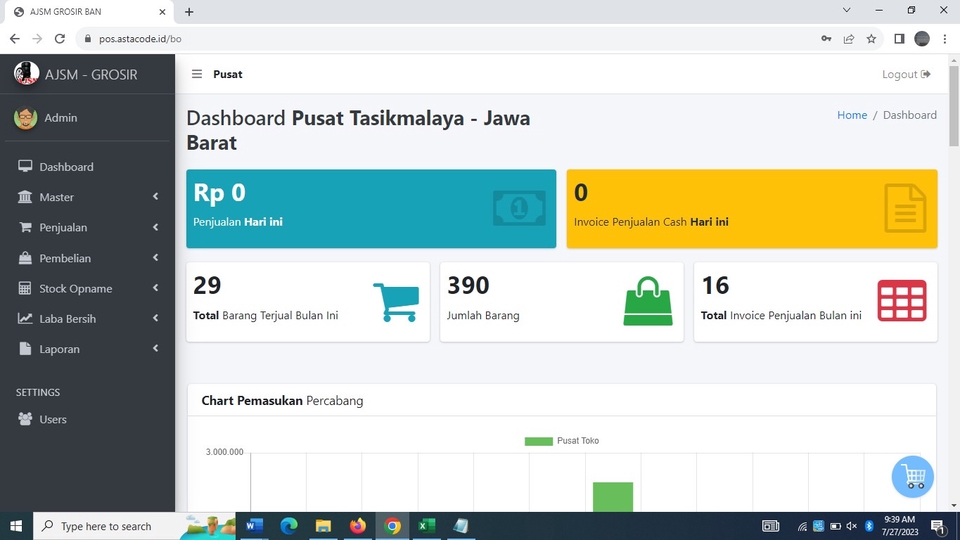Click the document icon on invoice card
Image resolution: width=960 pixels, height=540 pixels.
(906, 208)
